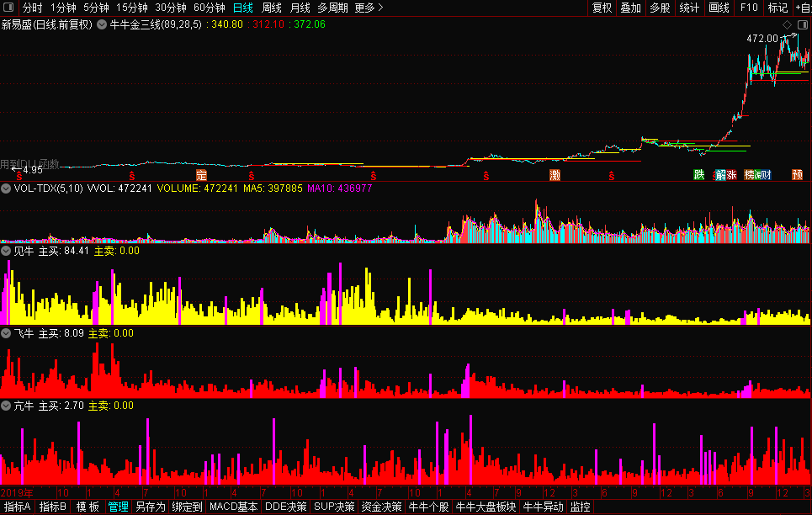
Task: Click the F10 company info button
Action: (x=749, y=8)
